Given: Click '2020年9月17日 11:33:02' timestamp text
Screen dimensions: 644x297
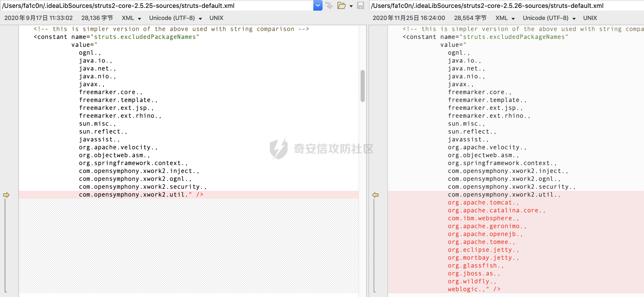Looking at the screenshot, I should 39,18.
